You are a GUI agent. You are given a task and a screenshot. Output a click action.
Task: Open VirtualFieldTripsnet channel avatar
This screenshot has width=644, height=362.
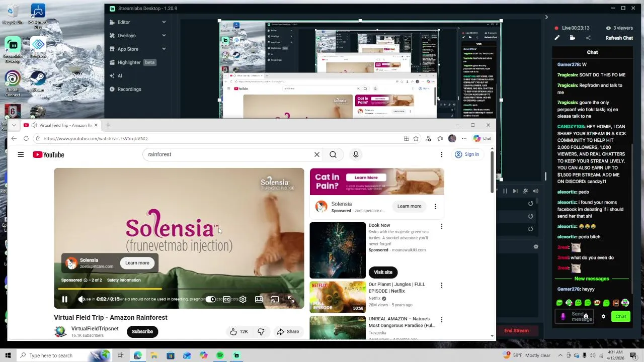coord(60,331)
